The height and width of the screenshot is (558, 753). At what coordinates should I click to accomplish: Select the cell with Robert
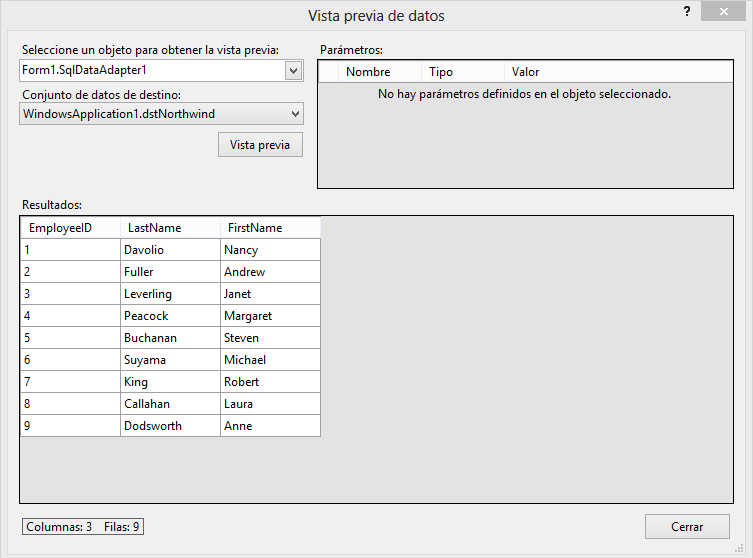click(x=270, y=382)
